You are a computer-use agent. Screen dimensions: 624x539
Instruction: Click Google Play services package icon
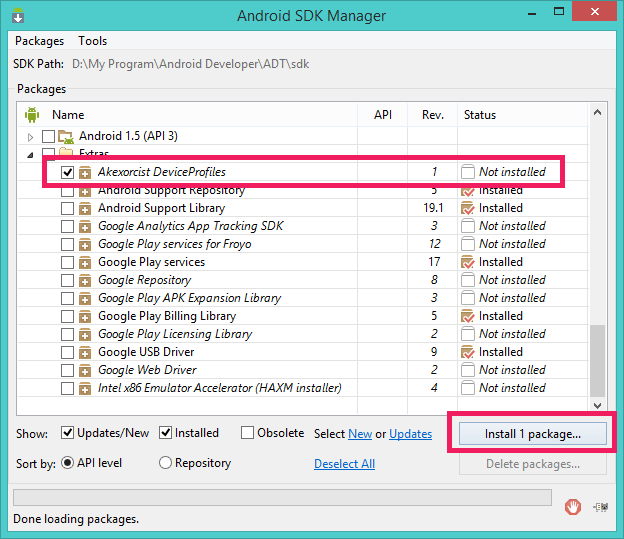(84, 262)
